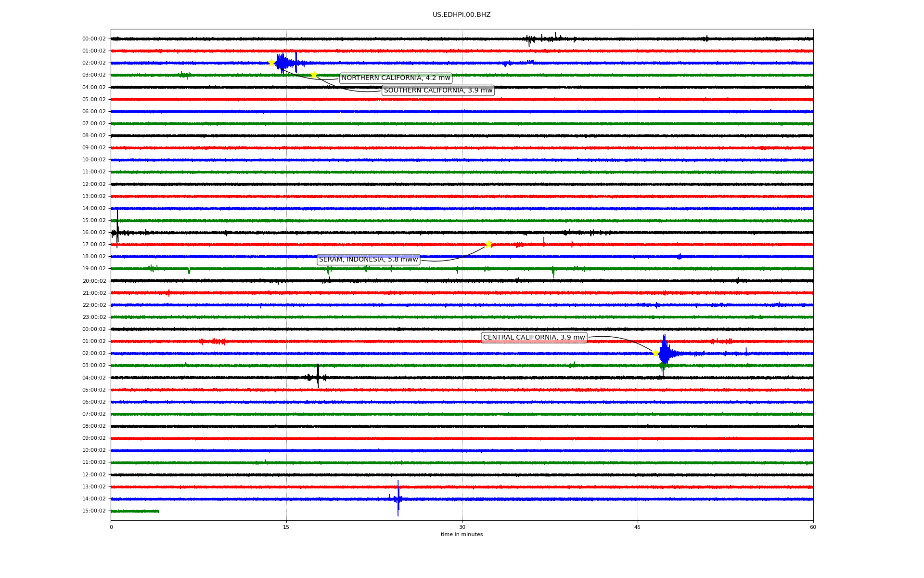Screen dimensions: 924x578
Task: Click the SERAM, INDONESIA, 5.8 mww label
Action: pos(368,260)
